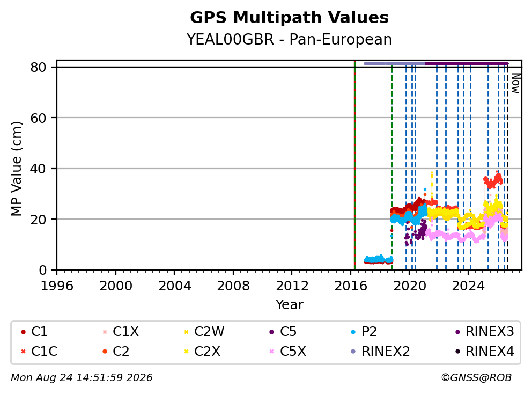532x394 pixels.
Task: Click the MP Value (cm) axis label
Action: (x=16, y=169)
